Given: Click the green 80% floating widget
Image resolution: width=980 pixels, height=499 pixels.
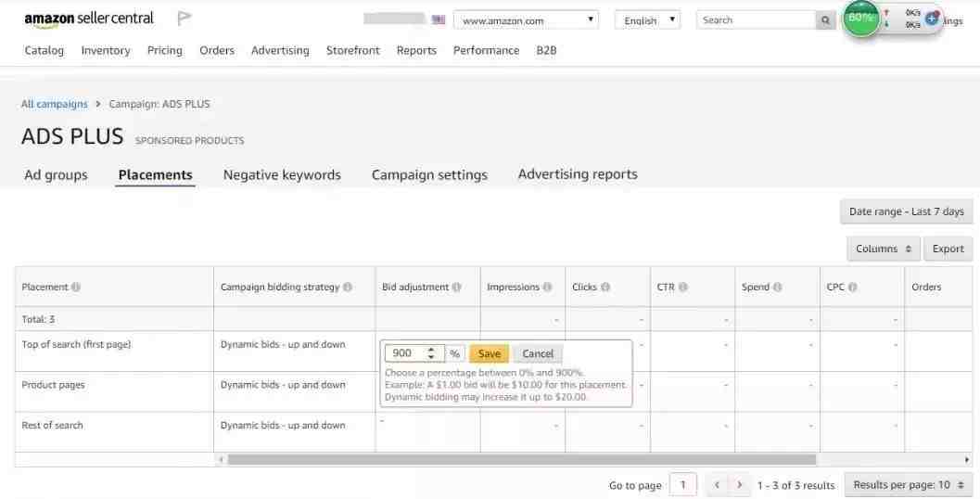Looking at the screenshot, I should (x=860, y=19).
